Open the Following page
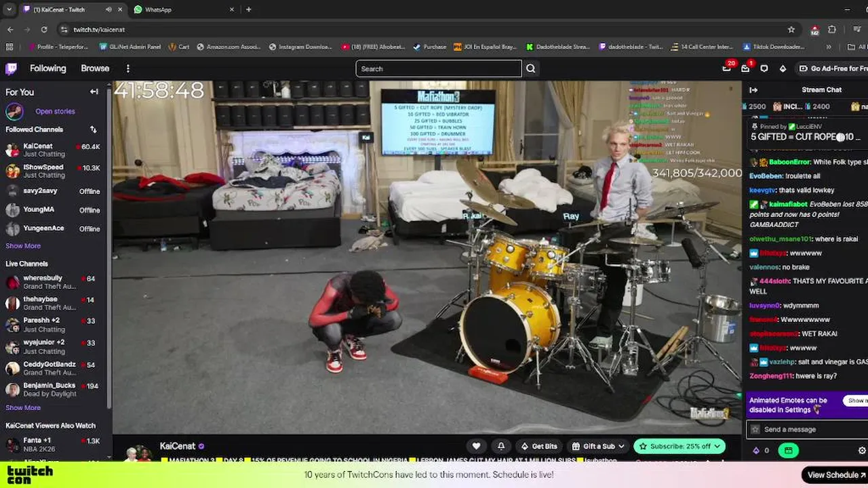868x488 pixels. [47, 68]
